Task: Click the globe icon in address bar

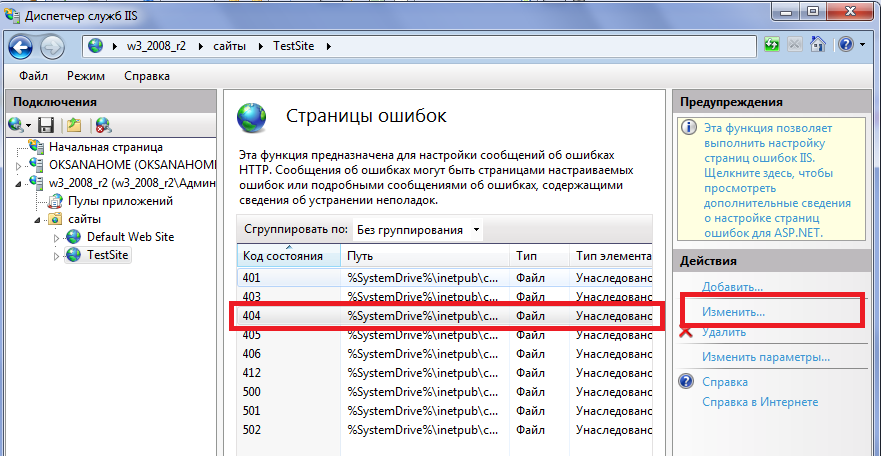Action: [x=96, y=46]
